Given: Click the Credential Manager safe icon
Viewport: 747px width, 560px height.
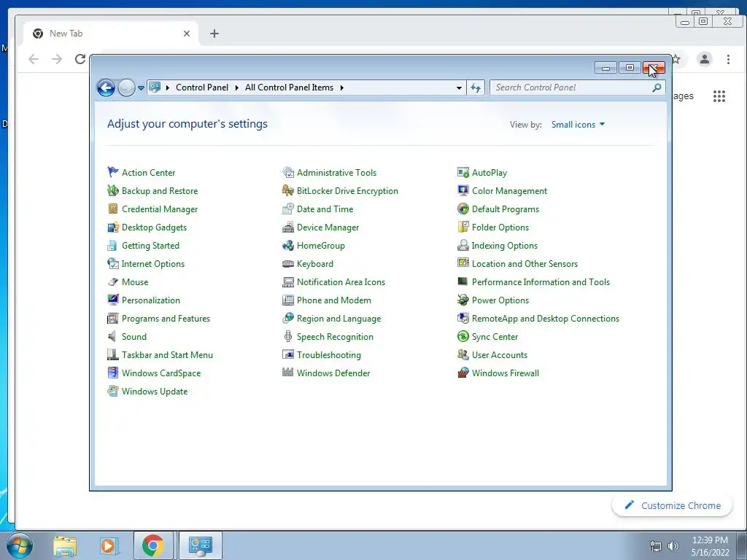Looking at the screenshot, I should (x=113, y=209).
